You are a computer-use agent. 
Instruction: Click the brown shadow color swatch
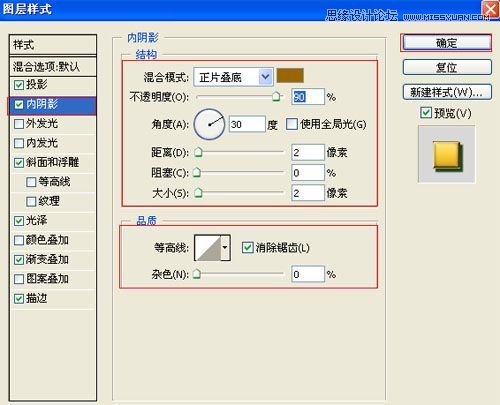(x=290, y=75)
